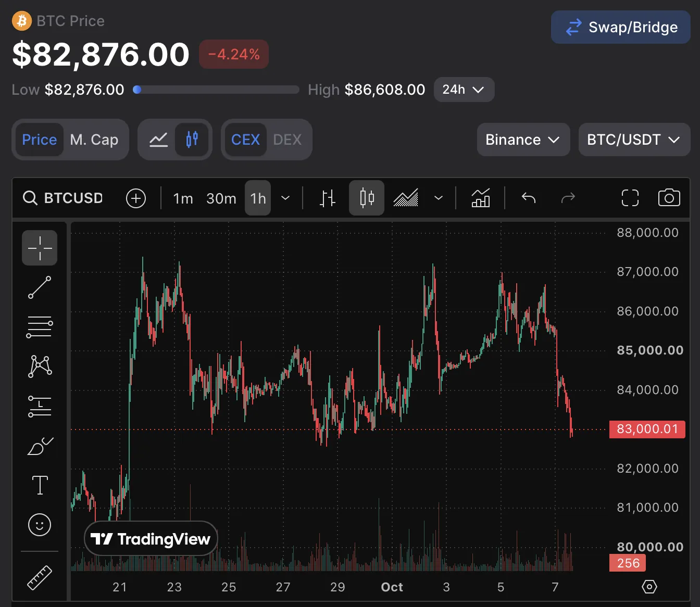Toggle to M. Cap view
Screen dimensions: 700x607
tap(94, 140)
